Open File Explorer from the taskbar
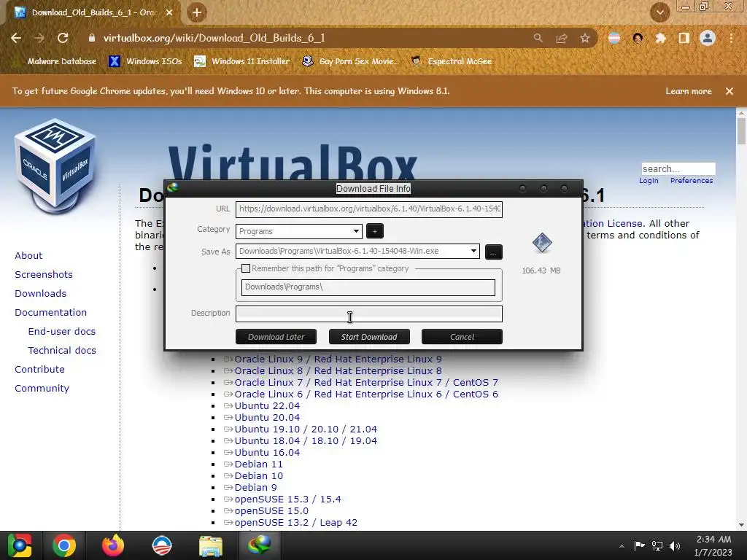This screenshot has width=747, height=560. [x=211, y=546]
